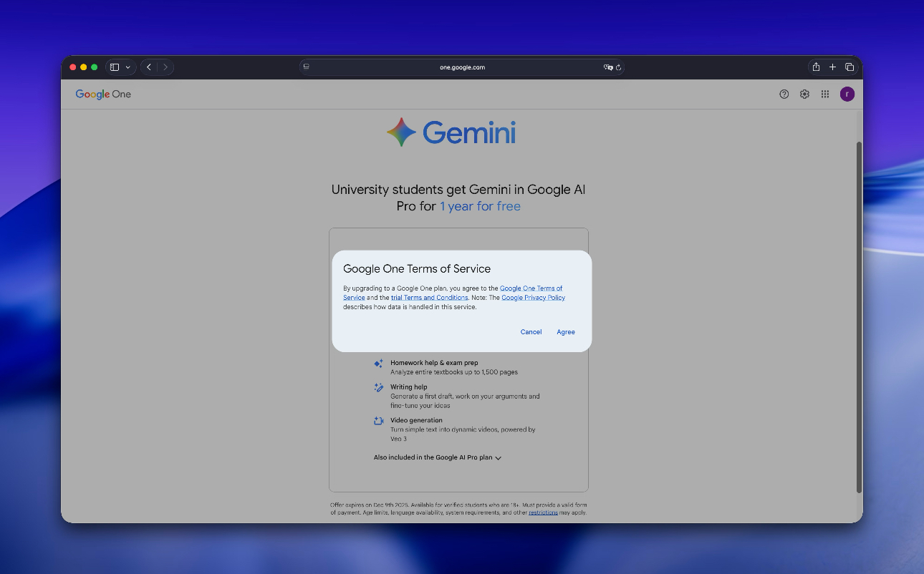
Task: Expand Also included in Google AI Pro plan
Action: (437, 457)
